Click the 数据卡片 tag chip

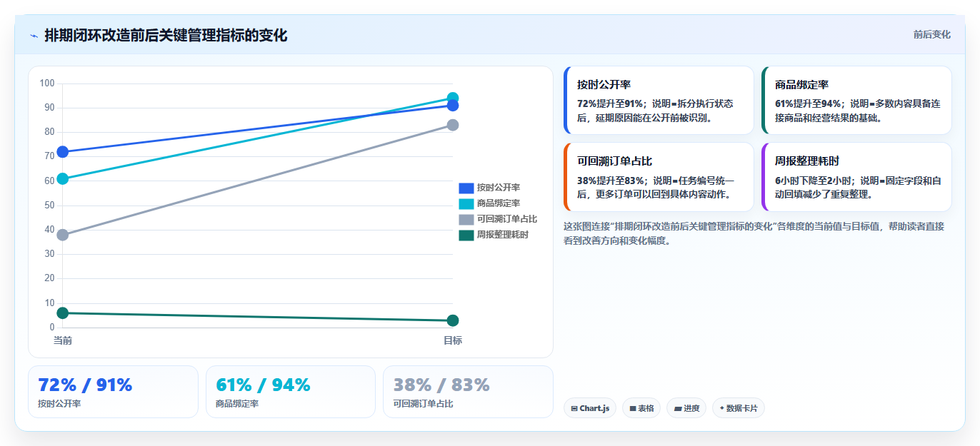(739, 408)
